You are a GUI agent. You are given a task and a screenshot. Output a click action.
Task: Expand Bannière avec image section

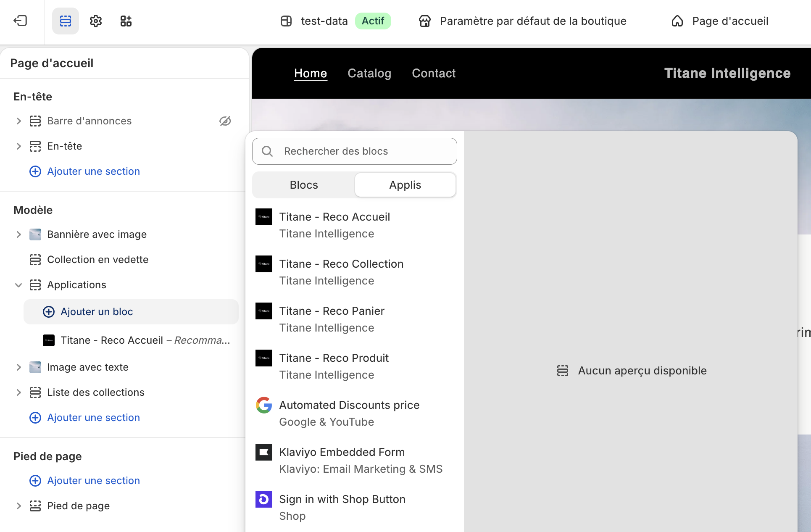point(18,234)
